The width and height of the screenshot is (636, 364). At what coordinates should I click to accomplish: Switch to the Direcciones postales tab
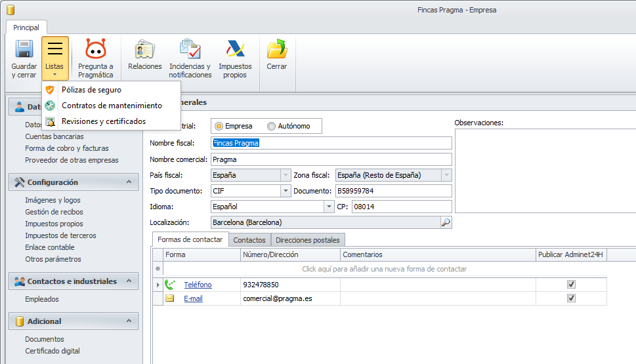[x=308, y=240]
